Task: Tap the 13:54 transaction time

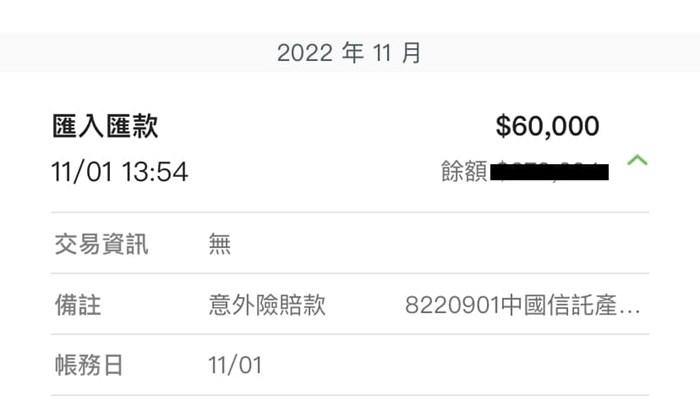Action: click(x=154, y=172)
